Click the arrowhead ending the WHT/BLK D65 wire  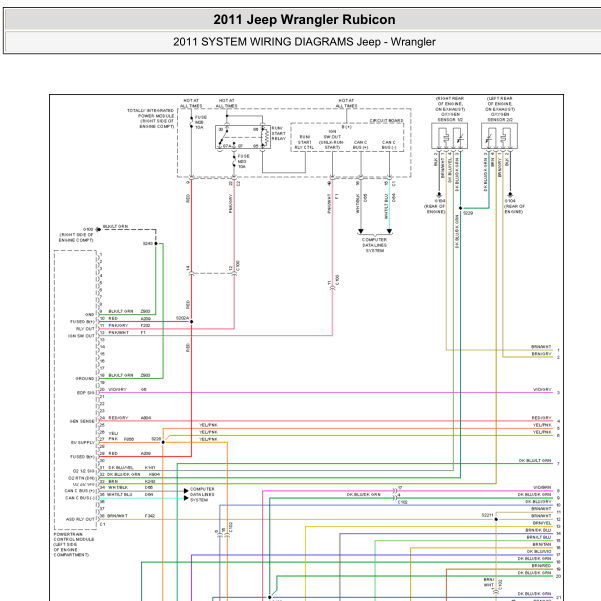361,232
